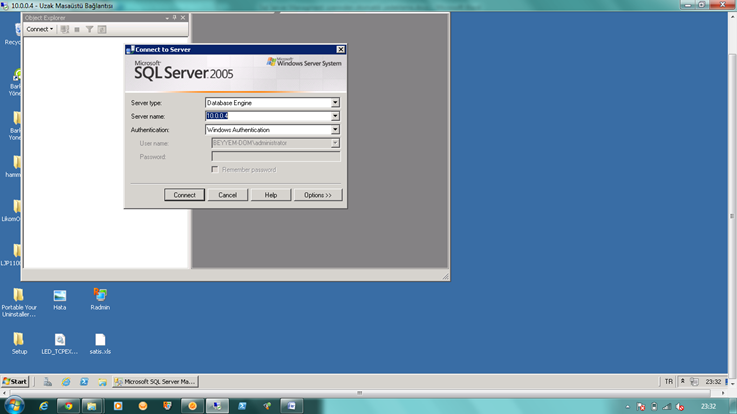Click the Disconnect icon in Object Explorer toolbar
Image resolution: width=737 pixels, height=414 pixels.
pyautogui.click(x=65, y=29)
